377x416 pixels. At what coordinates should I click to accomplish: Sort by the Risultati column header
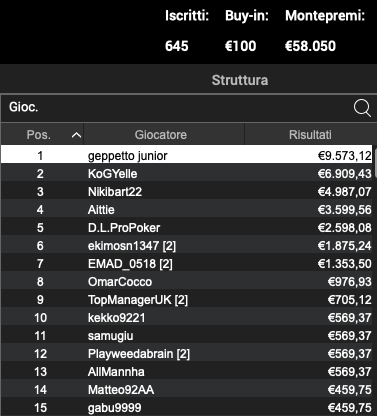(310, 135)
